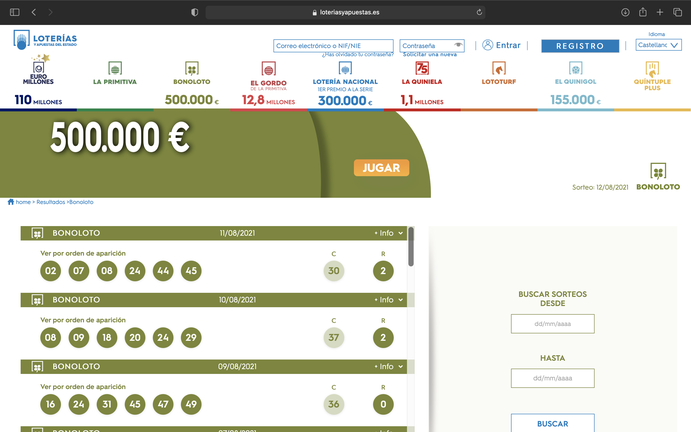The height and width of the screenshot is (432, 691).
Task: View 09/08/2021 numbers by order of appearance
Action: click(x=83, y=387)
